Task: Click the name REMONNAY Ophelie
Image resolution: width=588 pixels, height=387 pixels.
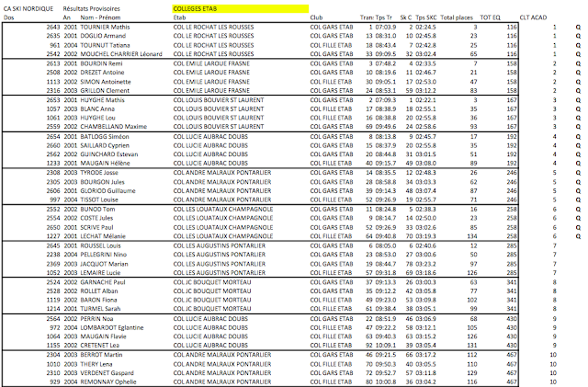Action: coord(108,382)
